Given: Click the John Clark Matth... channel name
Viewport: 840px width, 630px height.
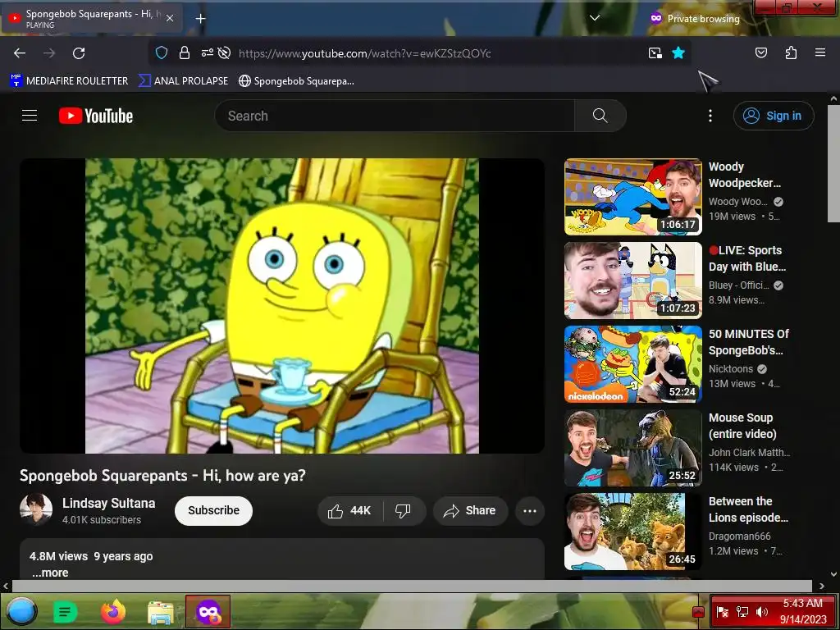Looking at the screenshot, I should click(x=750, y=452).
